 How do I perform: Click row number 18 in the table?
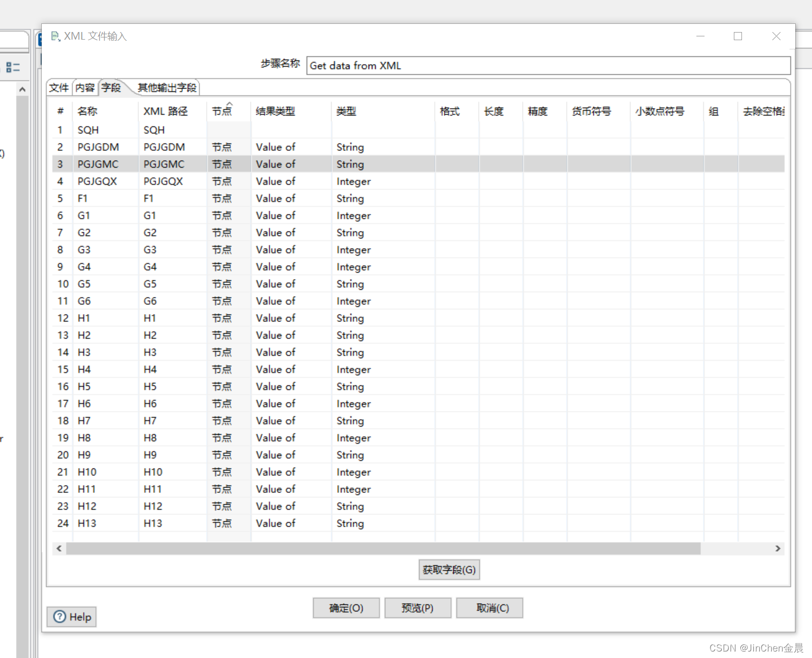coord(63,421)
